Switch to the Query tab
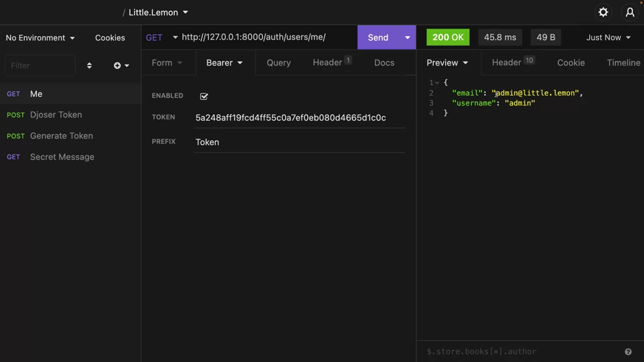Image resolution: width=644 pixels, height=362 pixels. point(279,63)
